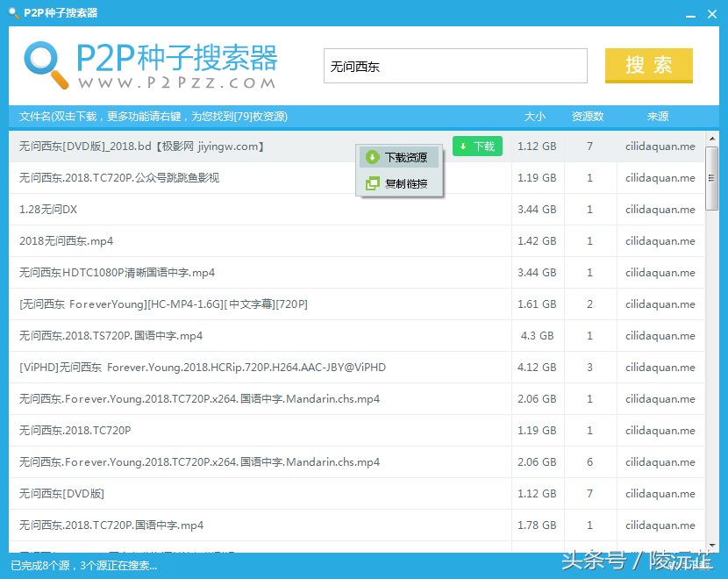
Task: Click the 1.61 GB size cell
Action: click(537, 304)
